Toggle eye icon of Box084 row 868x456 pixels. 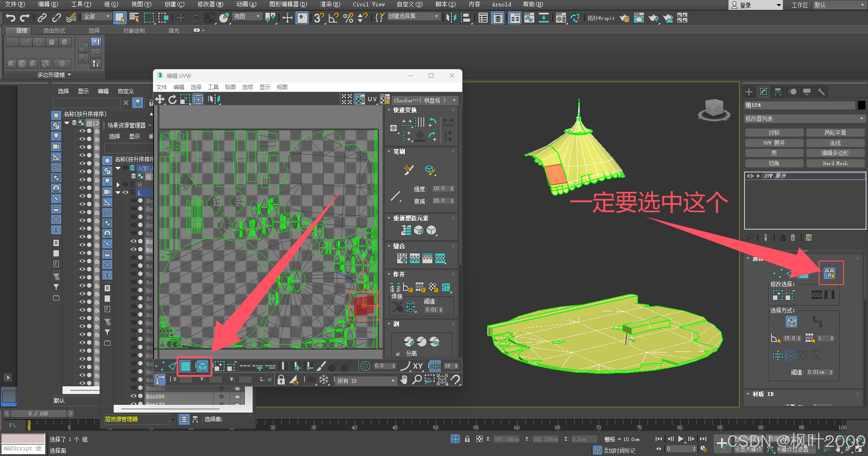pyautogui.click(x=134, y=396)
